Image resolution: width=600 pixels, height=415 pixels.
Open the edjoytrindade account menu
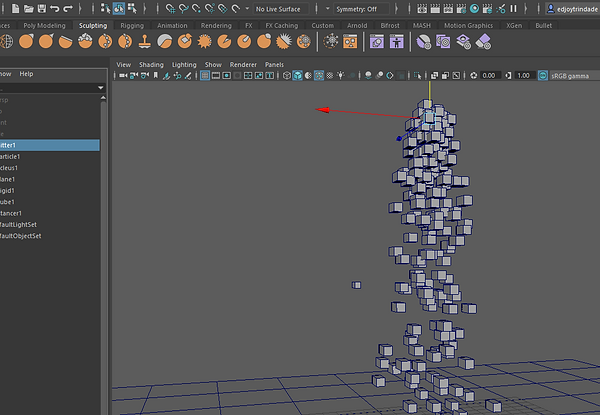point(572,9)
